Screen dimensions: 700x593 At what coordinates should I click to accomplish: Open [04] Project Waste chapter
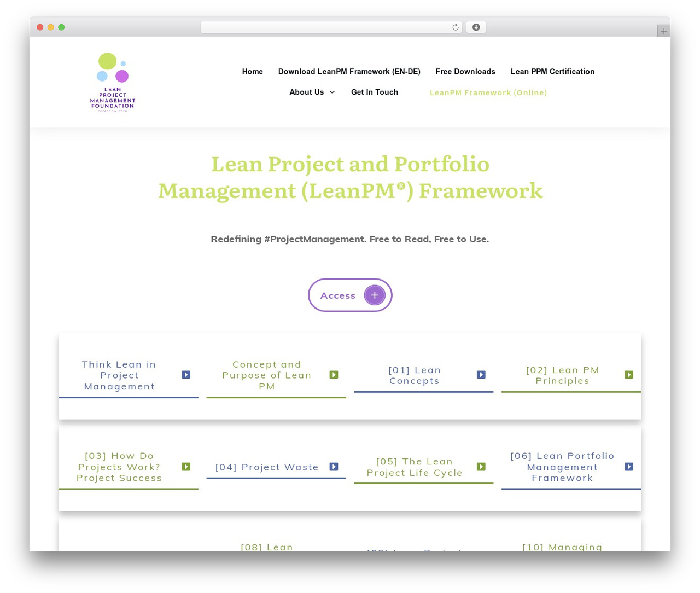click(x=267, y=467)
